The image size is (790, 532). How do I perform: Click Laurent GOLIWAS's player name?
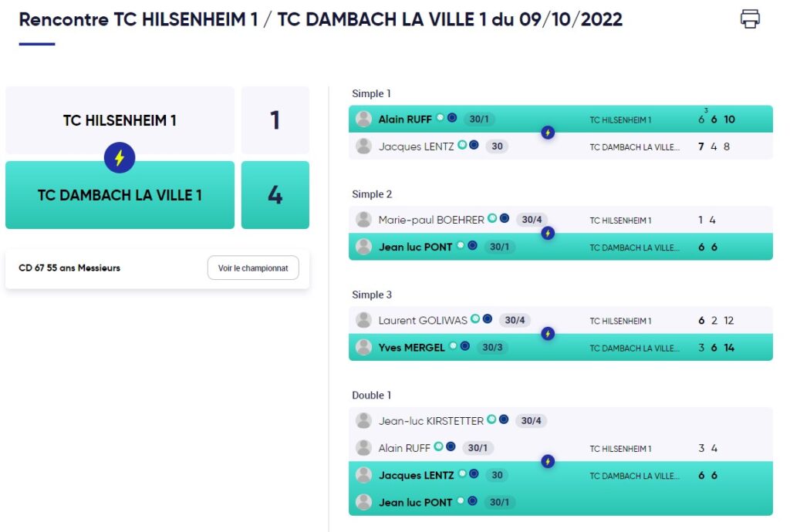tap(423, 321)
